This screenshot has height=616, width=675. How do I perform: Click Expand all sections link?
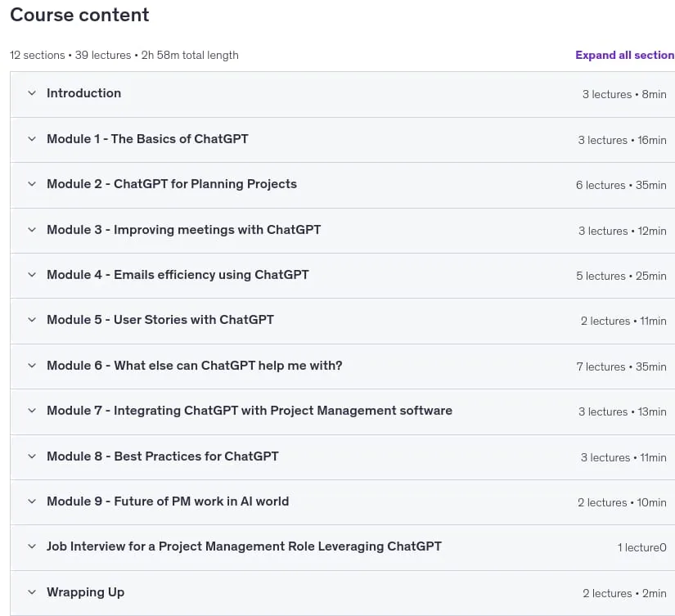point(624,55)
